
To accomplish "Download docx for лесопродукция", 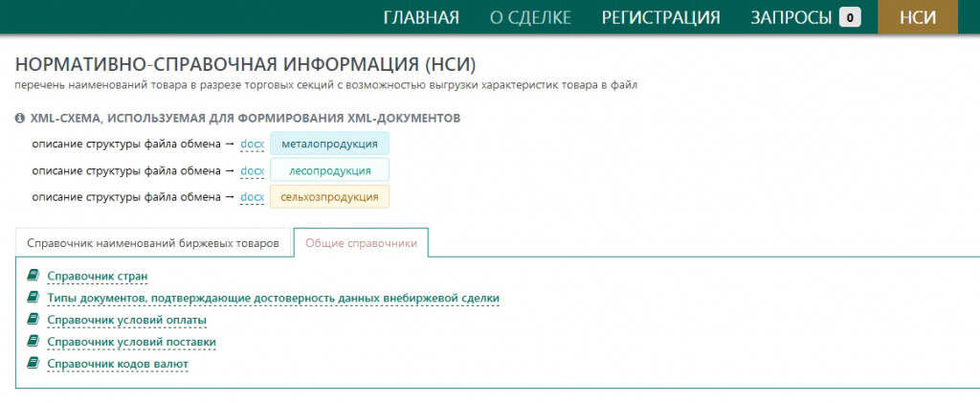I will (x=253, y=170).
